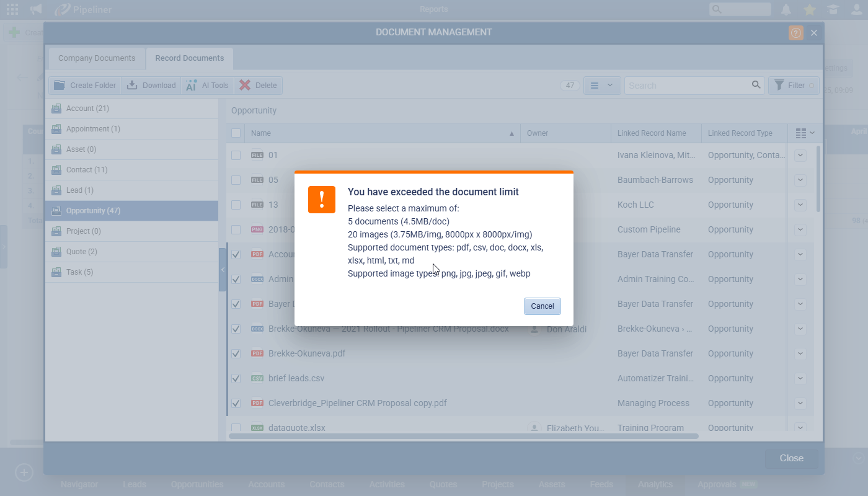Click the notification bell icon
This screenshot has height=496, width=868.
tap(786, 9)
